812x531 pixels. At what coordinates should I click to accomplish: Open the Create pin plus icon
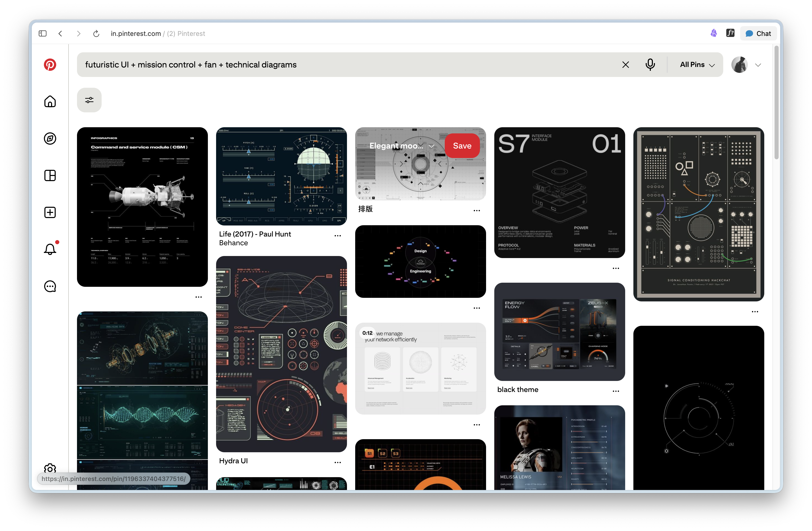50,212
